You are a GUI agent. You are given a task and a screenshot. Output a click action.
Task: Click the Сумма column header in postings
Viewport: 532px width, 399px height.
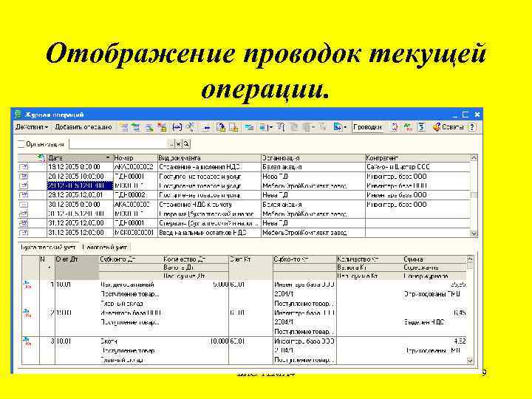(x=434, y=259)
